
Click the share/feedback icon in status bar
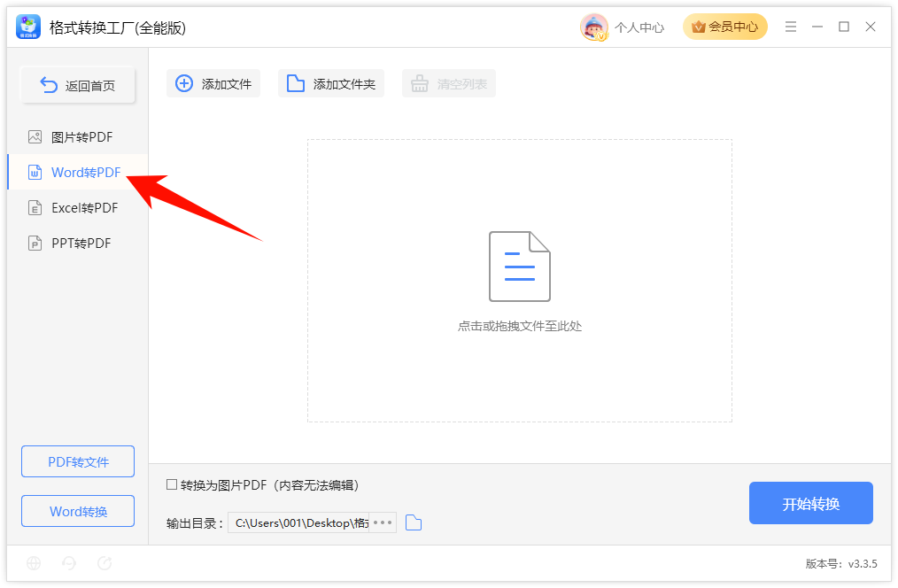click(x=105, y=563)
